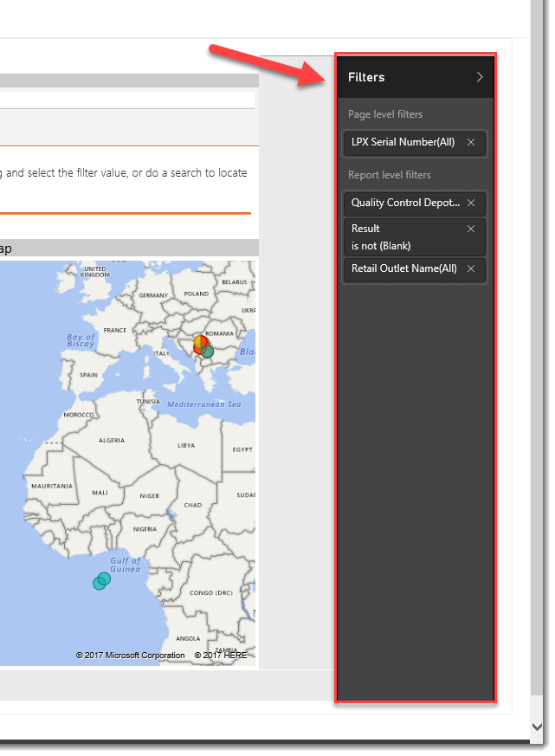
Task: Click the Filters pane title
Action: click(x=366, y=77)
